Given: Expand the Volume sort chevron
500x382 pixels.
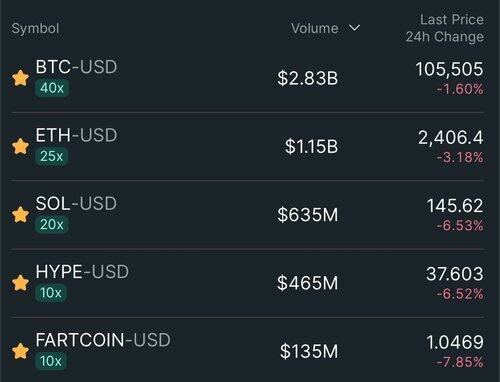Looking at the screenshot, I should [354, 28].
